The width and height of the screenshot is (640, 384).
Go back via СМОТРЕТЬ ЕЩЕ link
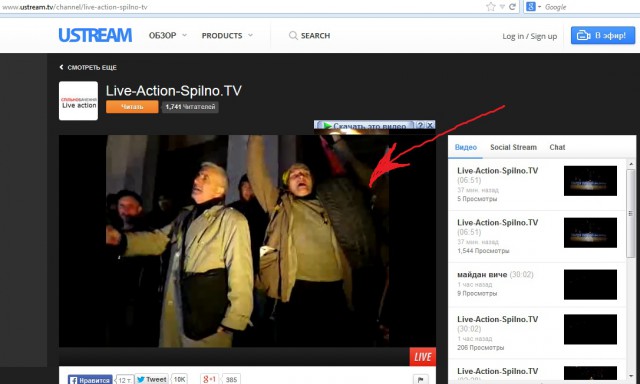point(88,67)
